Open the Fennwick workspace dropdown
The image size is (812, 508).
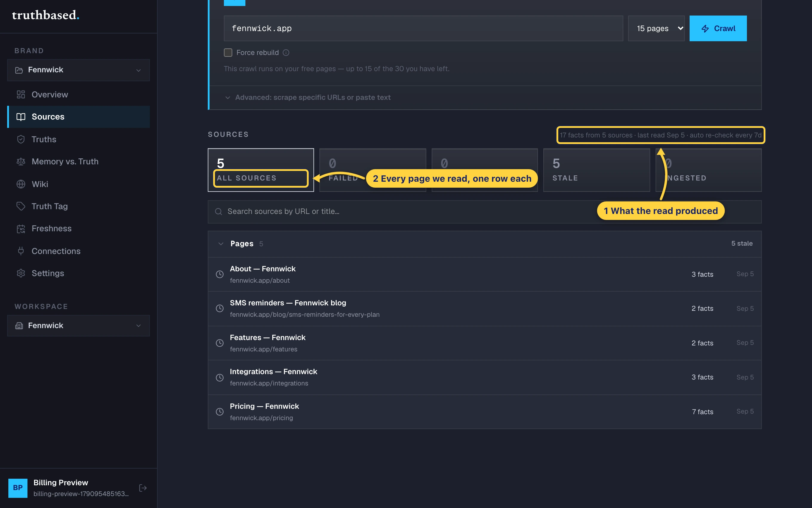[78, 325]
